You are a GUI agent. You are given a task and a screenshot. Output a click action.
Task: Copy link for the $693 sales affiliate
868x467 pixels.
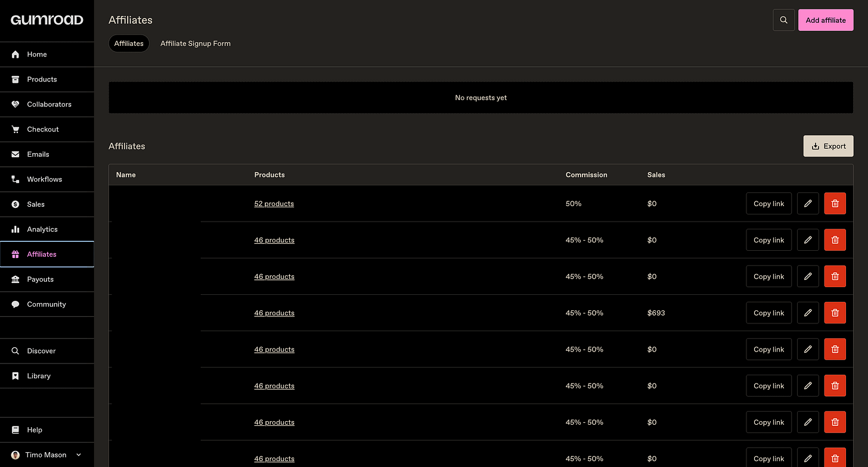click(769, 313)
